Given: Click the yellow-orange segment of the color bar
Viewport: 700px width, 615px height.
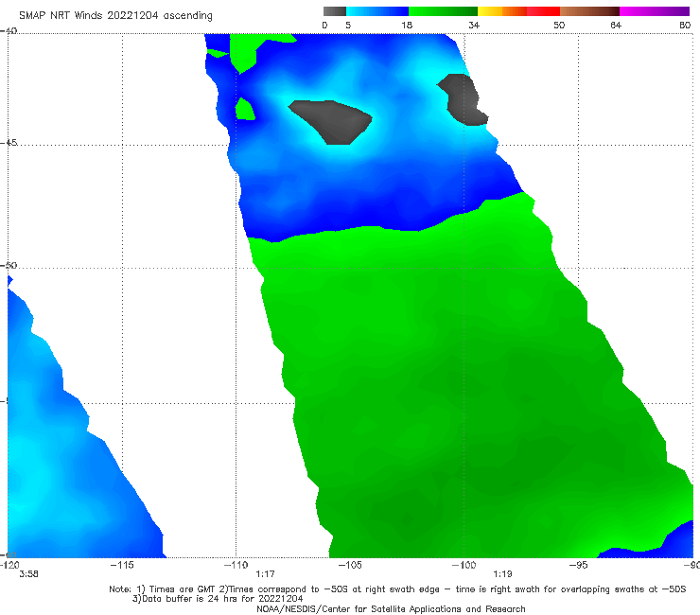Looking at the screenshot, I should click(502, 11).
